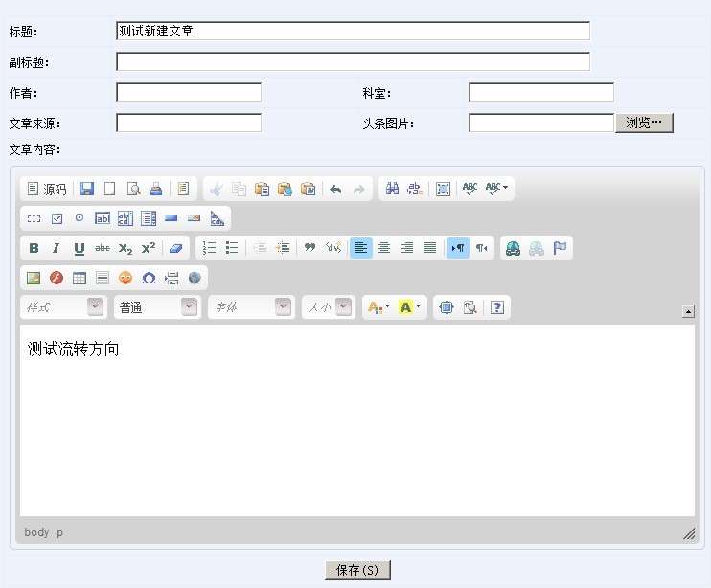
Task: Click into the 副标题 subtitle input field
Action: click(353, 62)
